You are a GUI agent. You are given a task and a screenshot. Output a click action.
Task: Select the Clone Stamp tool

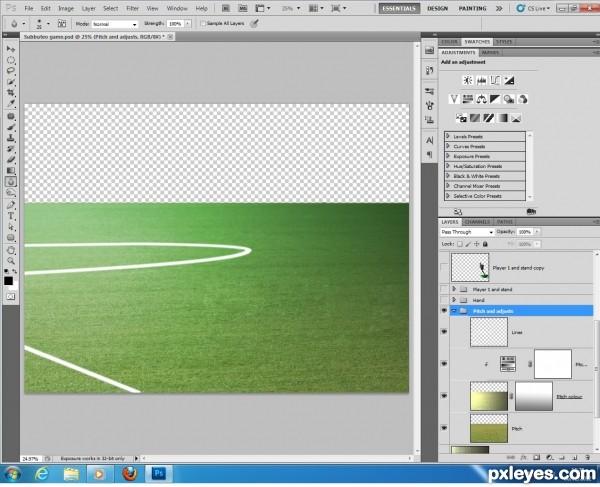11,138
